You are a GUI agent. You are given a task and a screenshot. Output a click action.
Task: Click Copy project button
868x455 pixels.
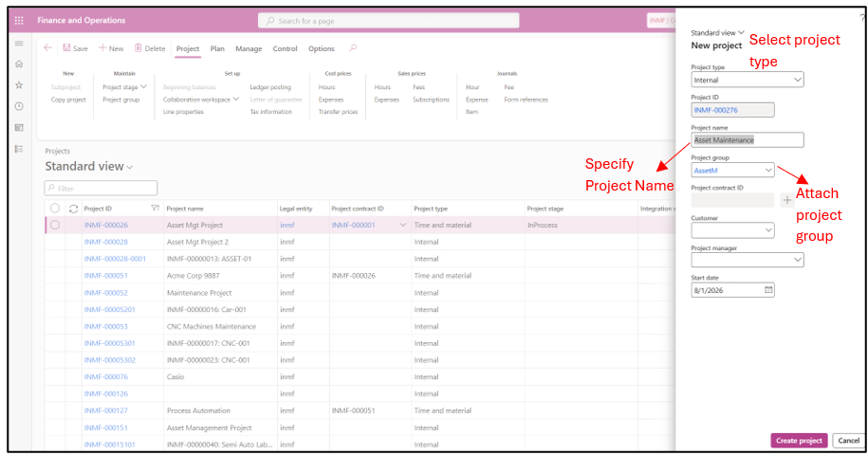(68, 100)
